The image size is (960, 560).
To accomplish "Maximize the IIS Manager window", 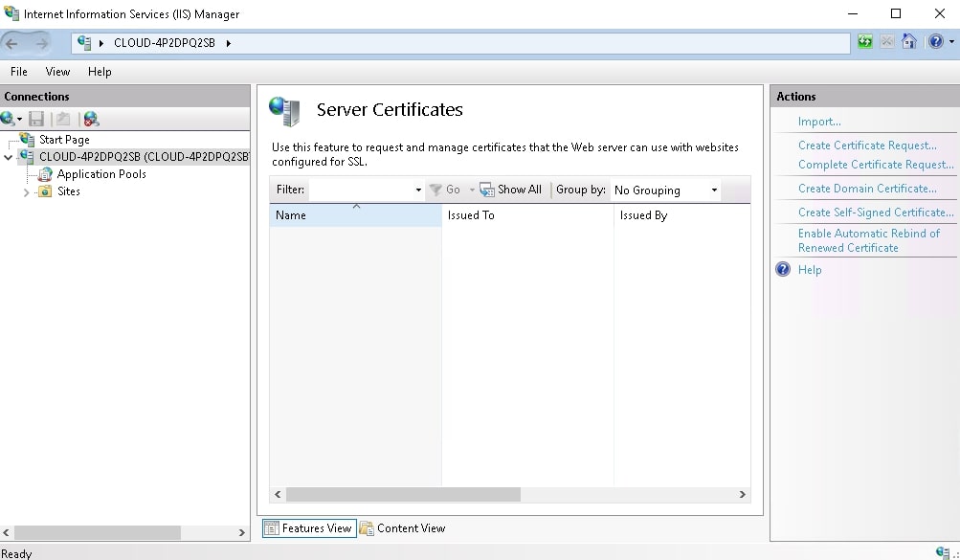I will click(896, 13).
